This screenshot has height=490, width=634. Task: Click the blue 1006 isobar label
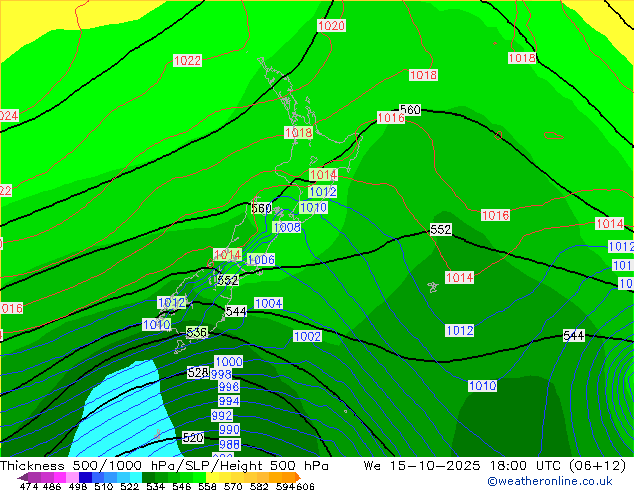coord(261,260)
